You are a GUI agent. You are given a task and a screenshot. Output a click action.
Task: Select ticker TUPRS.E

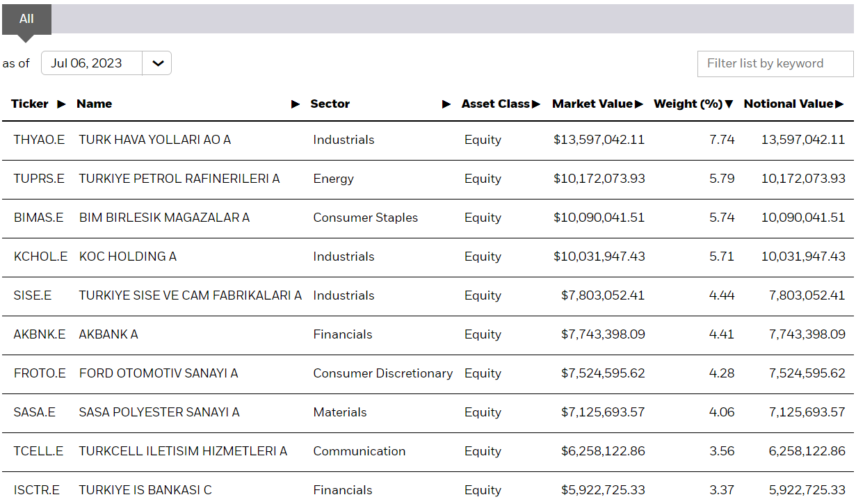coord(39,179)
